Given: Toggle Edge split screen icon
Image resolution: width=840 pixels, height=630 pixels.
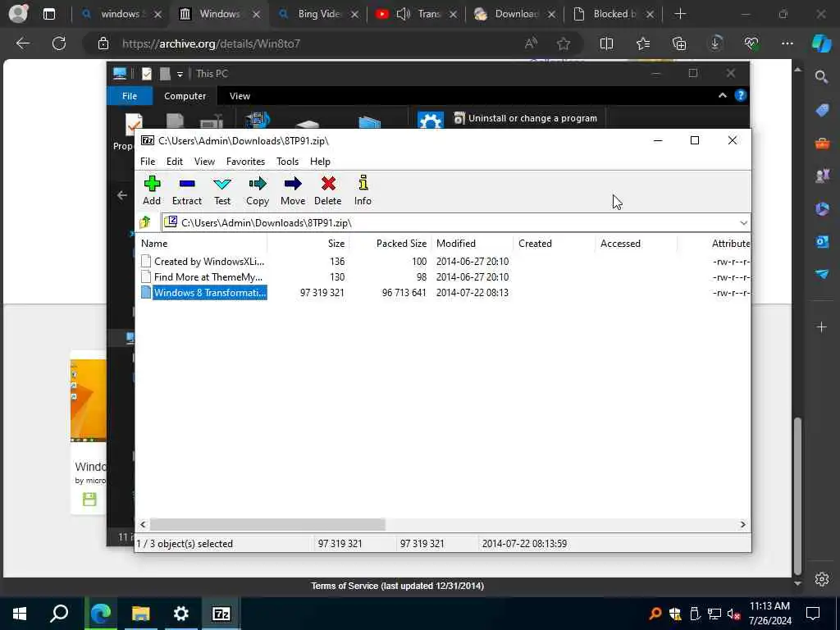Looking at the screenshot, I should pyautogui.click(x=606, y=44).
